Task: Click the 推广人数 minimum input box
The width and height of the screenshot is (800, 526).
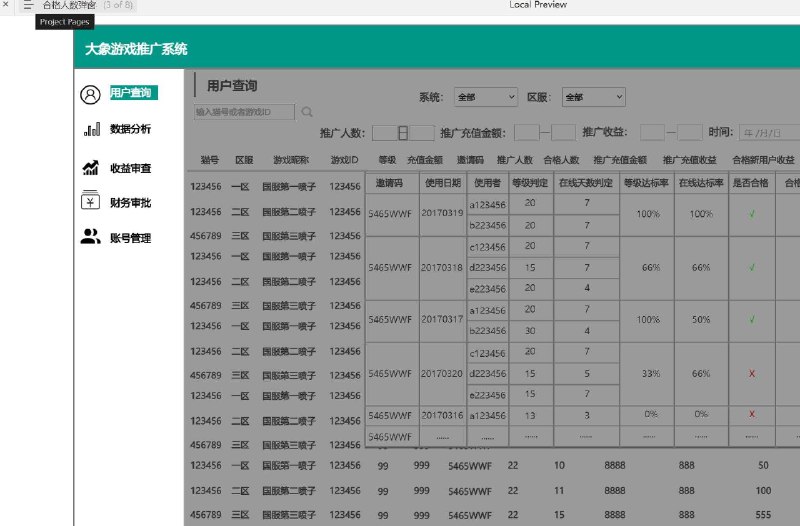Action: 385,133
